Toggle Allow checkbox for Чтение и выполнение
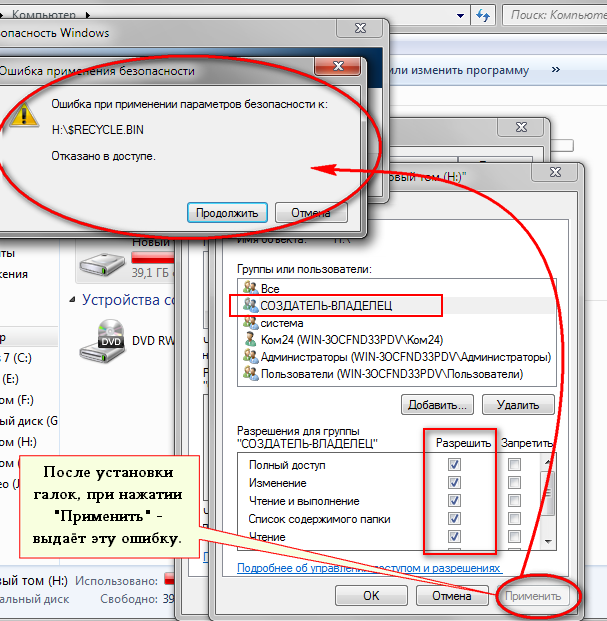This screenshot has height=621, width=607. 454,501
